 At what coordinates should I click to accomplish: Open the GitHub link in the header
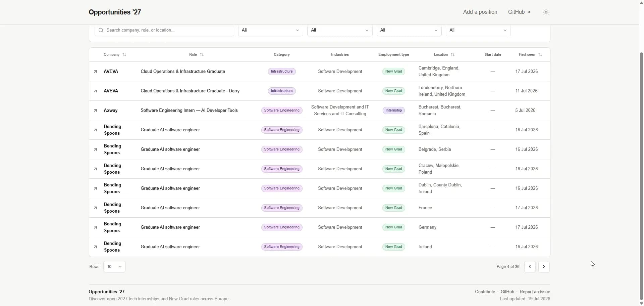[x=519, y=12]
